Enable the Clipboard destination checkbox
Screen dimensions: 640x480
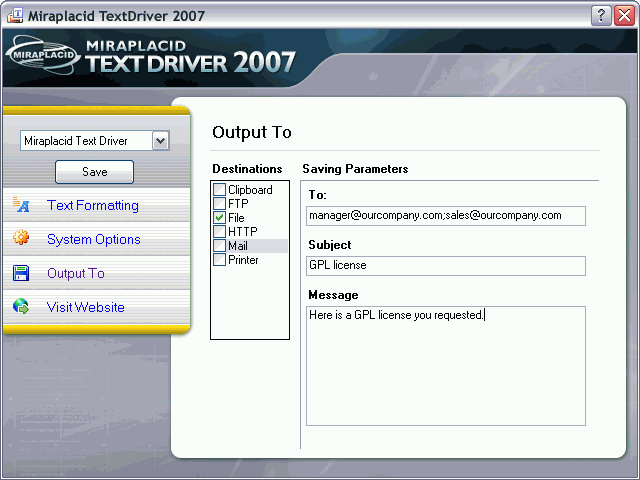[220, 189]
